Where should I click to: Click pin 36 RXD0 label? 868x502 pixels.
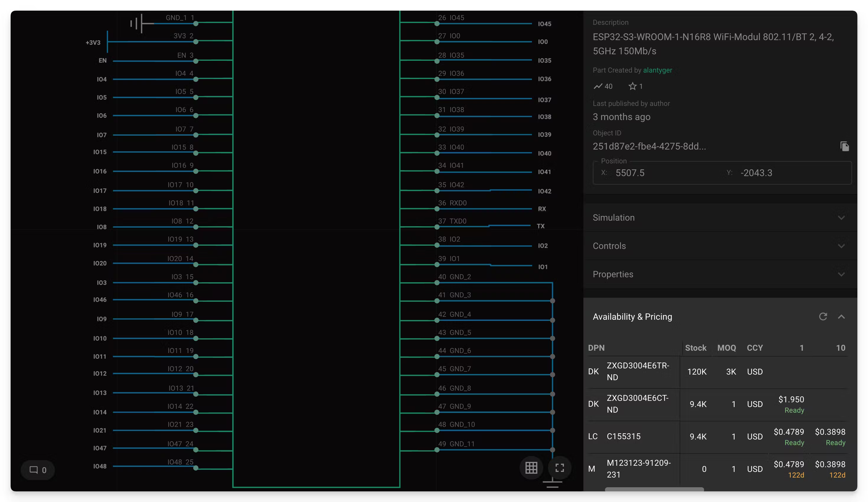(x=452, y=203)
